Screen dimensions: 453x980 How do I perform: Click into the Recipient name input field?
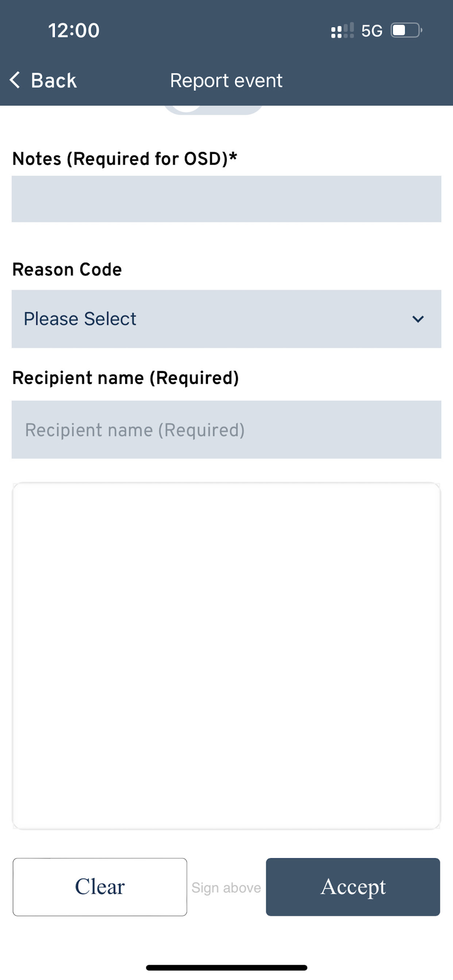pyautogui.click(x=226, y=430)
